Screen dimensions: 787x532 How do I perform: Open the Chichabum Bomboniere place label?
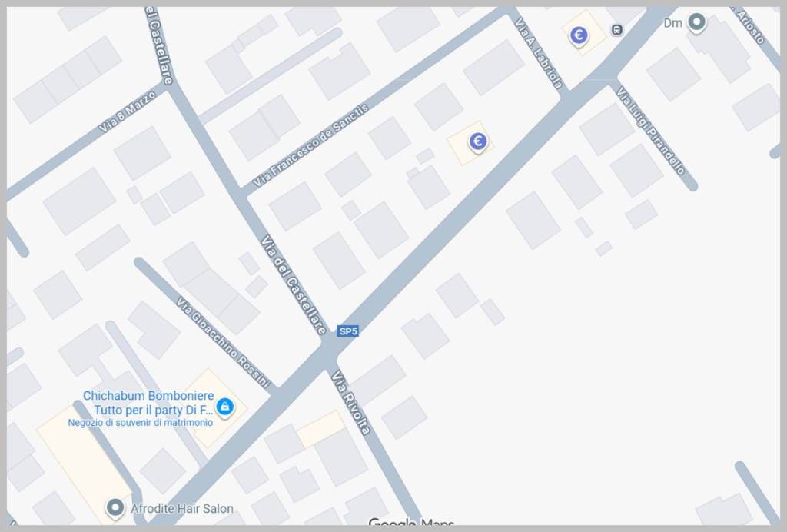point(148,403)
